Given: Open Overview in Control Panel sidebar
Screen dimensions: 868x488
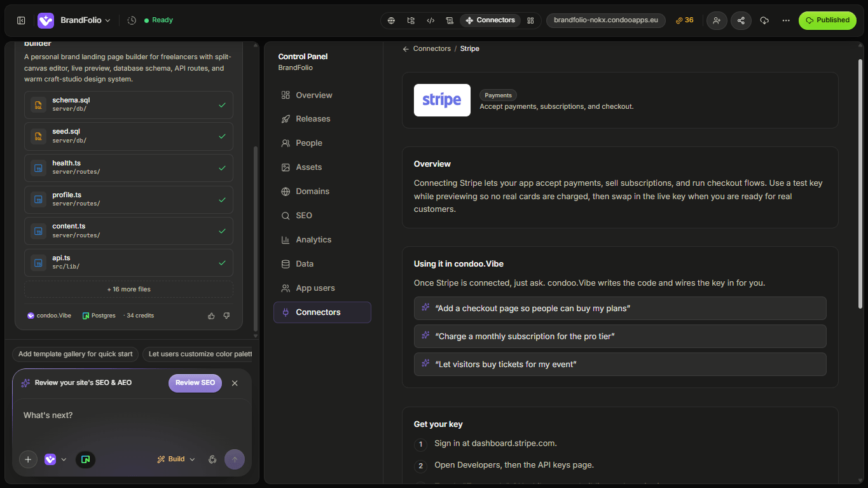Looking at the screenshot, I should click(x=322, y=95).
